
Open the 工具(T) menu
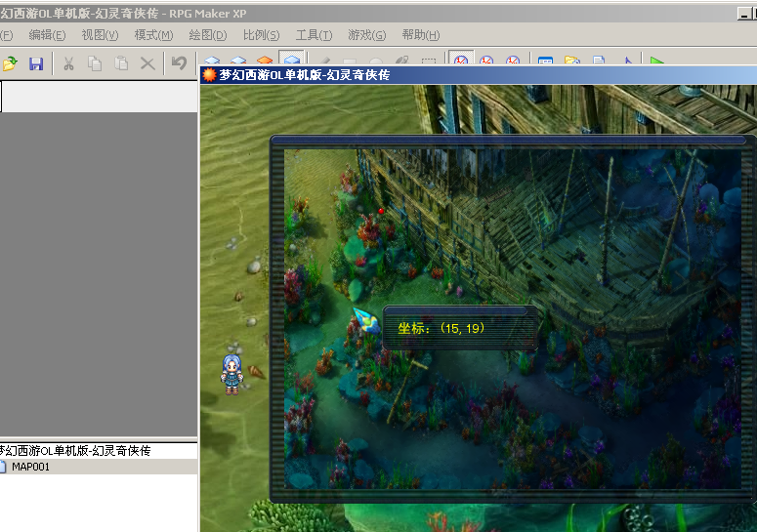coord(314,35)
